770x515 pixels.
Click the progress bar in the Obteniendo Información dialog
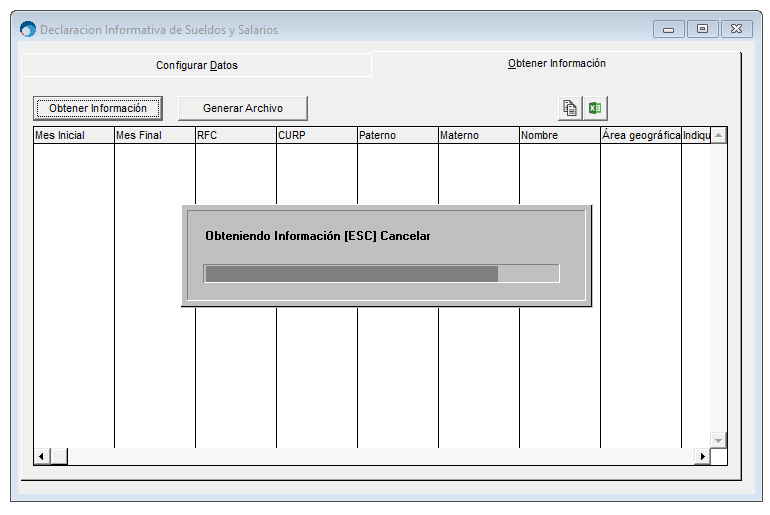coord(381,274)
